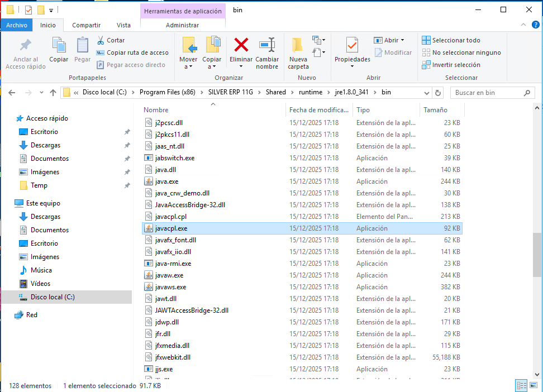Select the jfxwebkit.dll file
Screen dimensions: 543x392
coord(302,357)
